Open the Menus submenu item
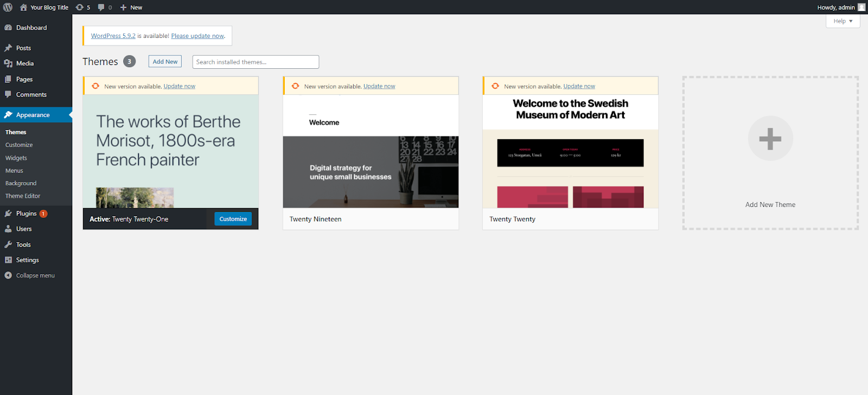The width and height of the screenshot is (868, 395). click(x=14, y=171)
